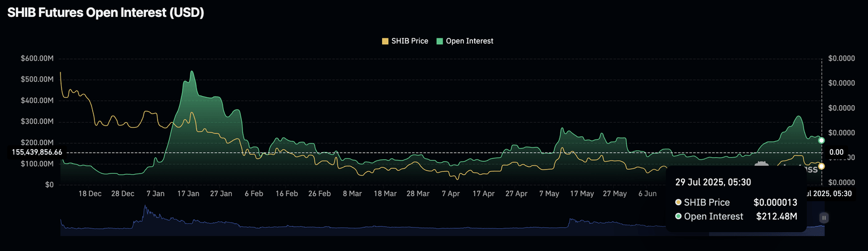Click the 155,439,856.66 crosshair value label
868x251 pixels.
pyautogui.click(x=37, y=153)
